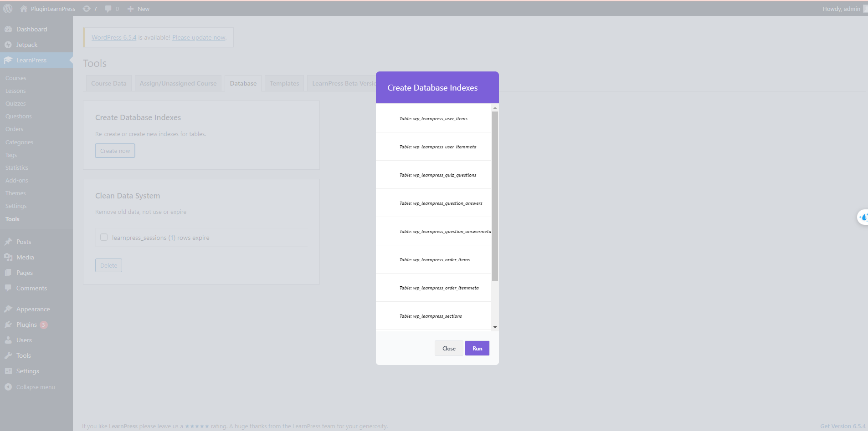Click the five-star rating link in footer
Image resolution: width=868 pixels, height=431 pixels.
tap(197, 426)
